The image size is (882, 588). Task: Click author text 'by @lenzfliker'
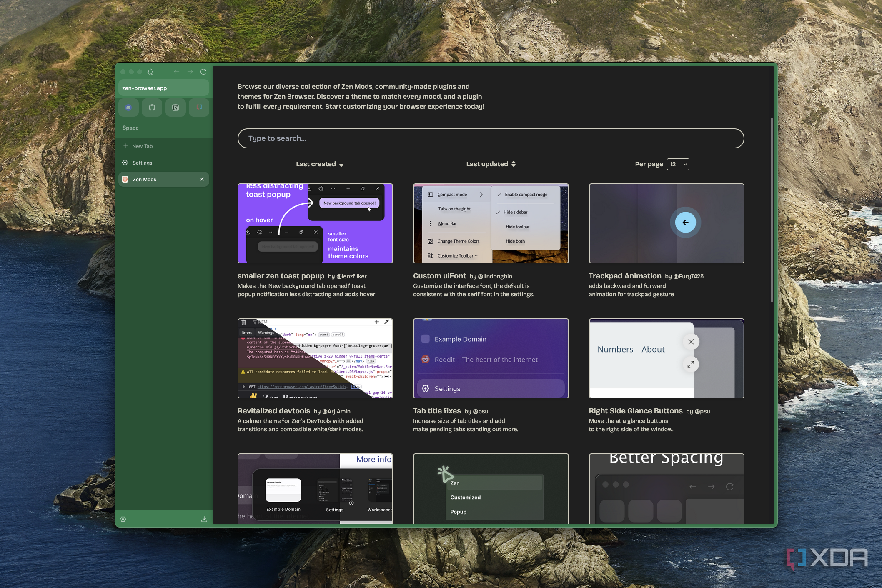tap(347, 276)
